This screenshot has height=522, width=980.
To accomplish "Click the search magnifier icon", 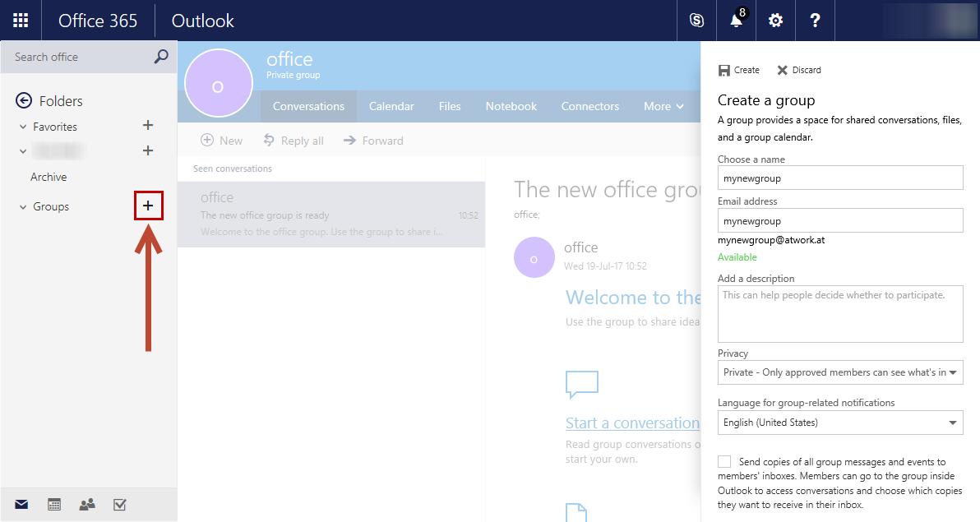I will coord(161,57).
